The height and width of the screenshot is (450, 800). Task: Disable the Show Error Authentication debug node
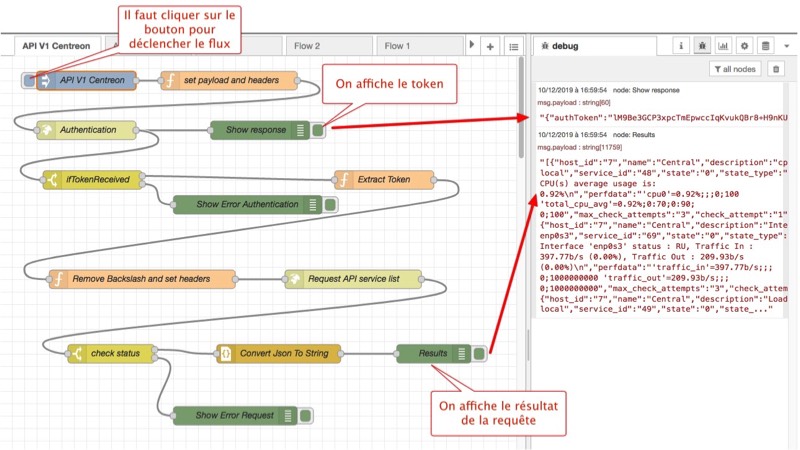(330, 205)
